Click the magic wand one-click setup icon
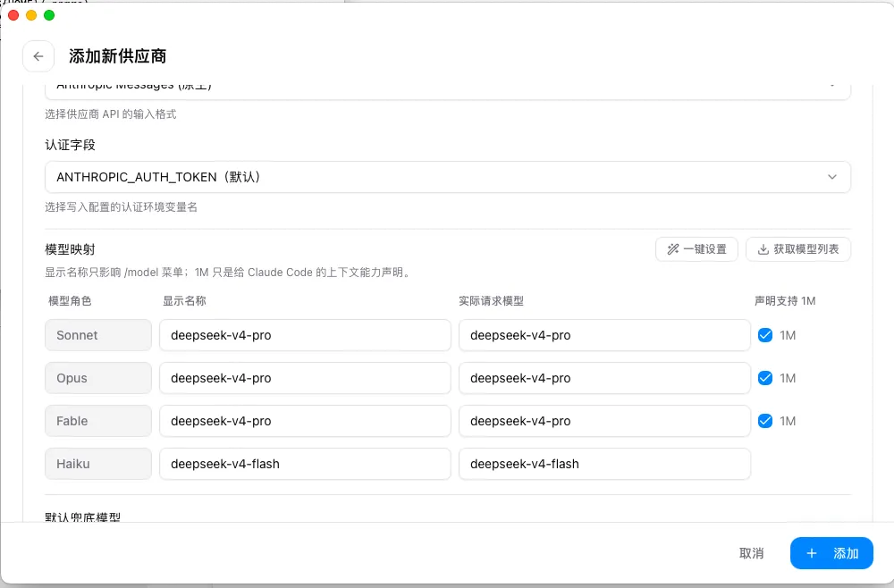The height and width of the screenshot is (588, 894). 673,249
